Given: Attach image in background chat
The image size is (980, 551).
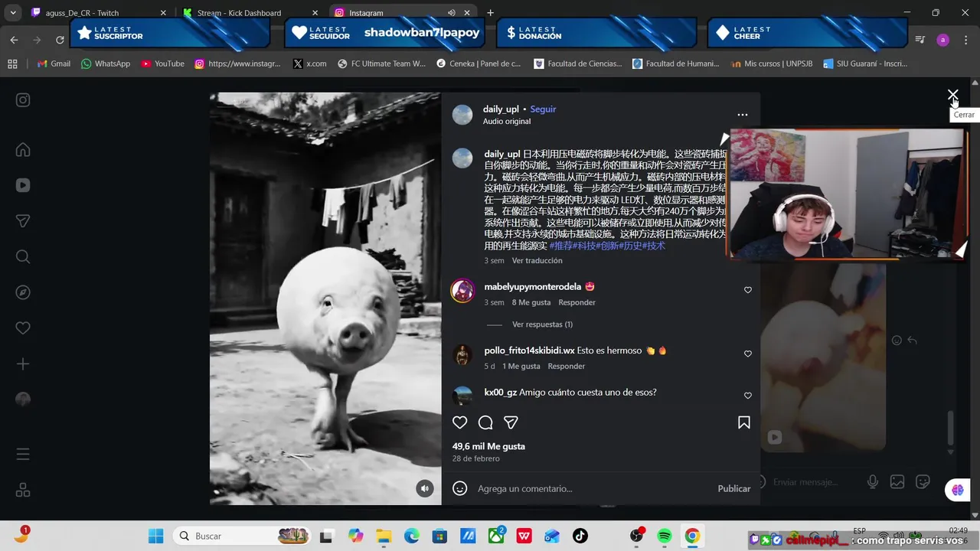Looking at the screenshot, I should (x=897, y=482).
